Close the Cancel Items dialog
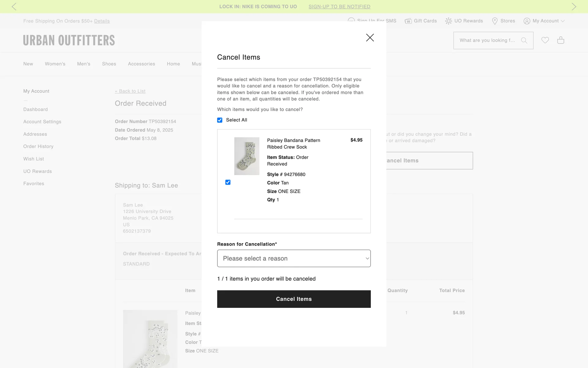This screenshot has width=588, height=368. (x=370, y=38)
